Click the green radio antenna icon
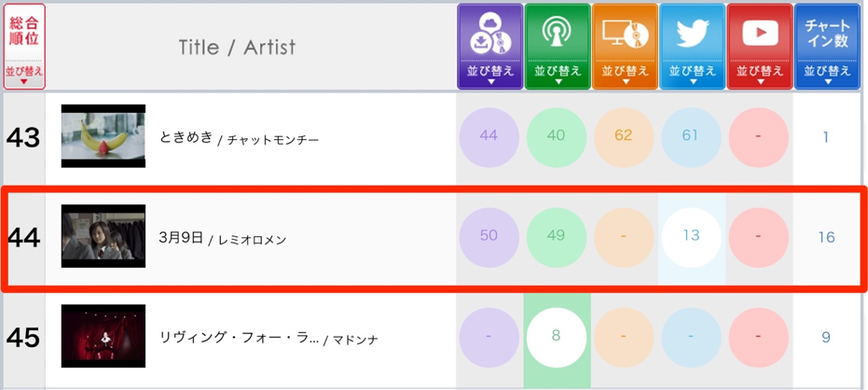Screen dimensions: 868x390 point(557,35)
